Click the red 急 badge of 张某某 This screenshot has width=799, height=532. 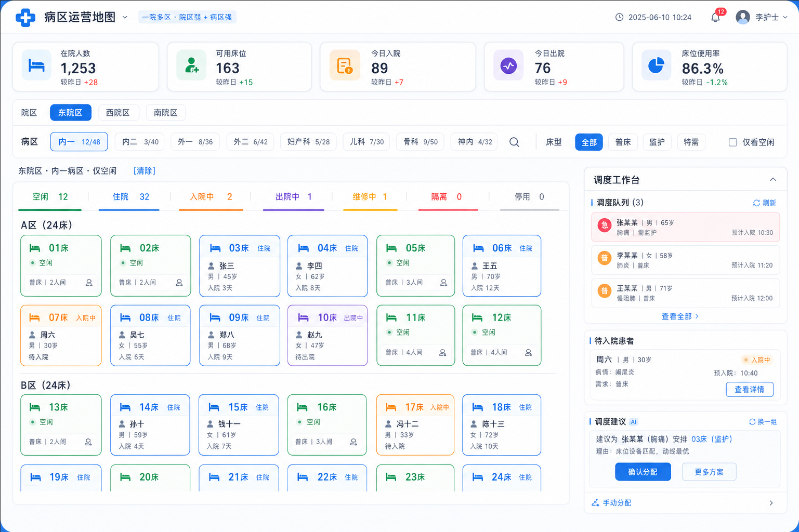point(604,225)
